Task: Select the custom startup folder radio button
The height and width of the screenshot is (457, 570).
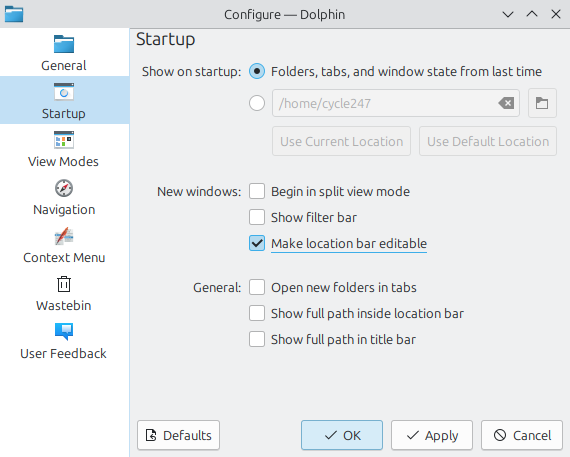Action: tap(257, 103)
